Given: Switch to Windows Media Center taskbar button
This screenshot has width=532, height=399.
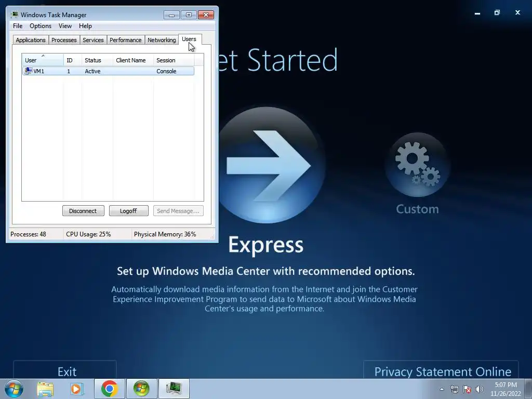Looking at the screenshot, I should [x=141, y=389].
